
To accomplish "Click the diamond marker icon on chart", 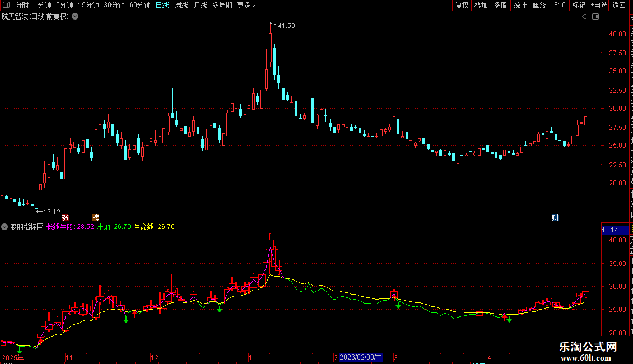I will pyautogui.click(x=585, y=17).
